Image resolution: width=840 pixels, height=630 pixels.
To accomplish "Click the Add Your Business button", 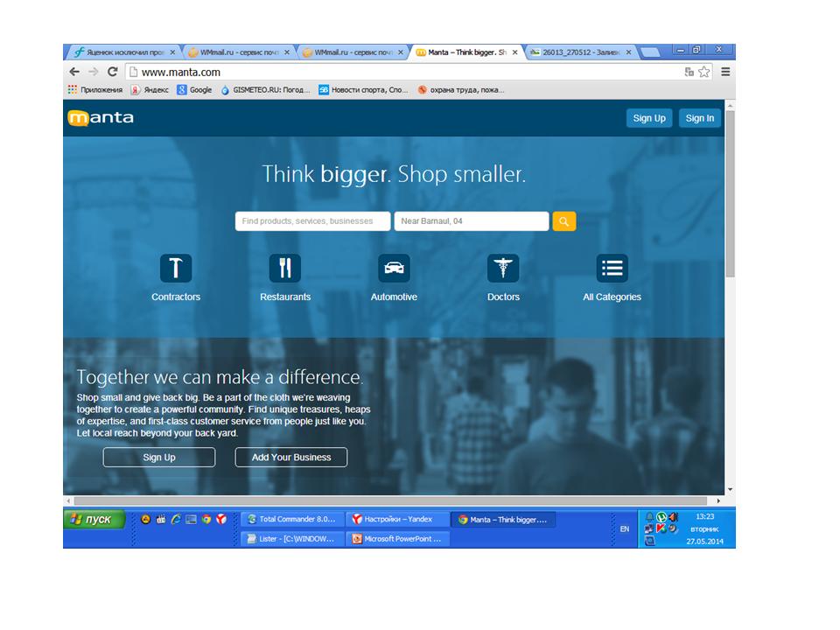I will (x=291, y=458).
